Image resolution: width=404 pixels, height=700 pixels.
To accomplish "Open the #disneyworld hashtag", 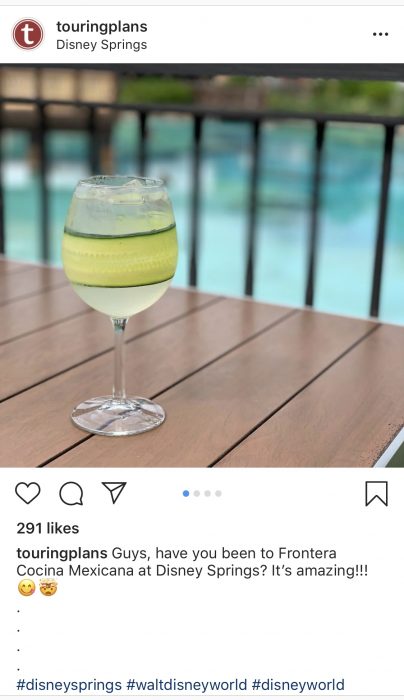I will (x=298, y=685).
